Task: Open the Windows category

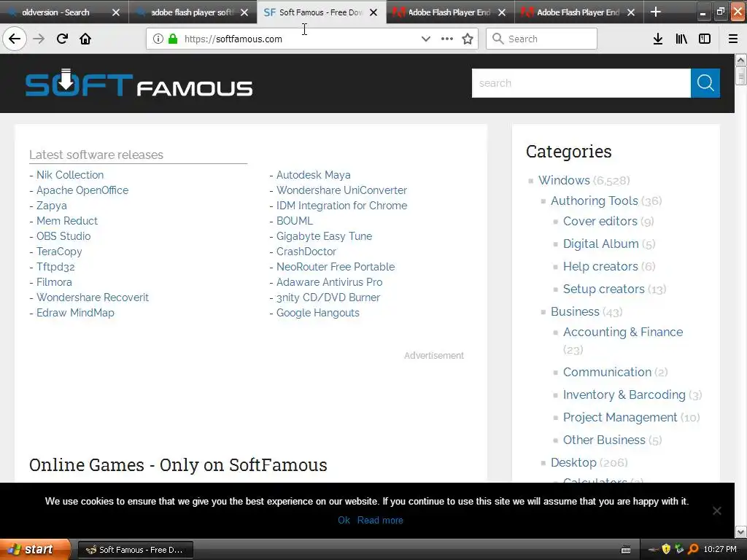Action: coord(564,180)
